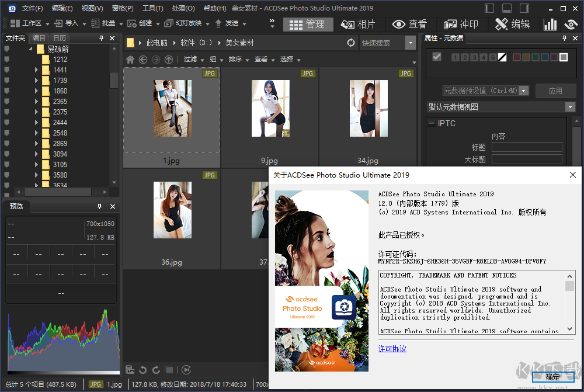Select the 36.jpg thumbnail
This screenshot has height=392, width=584.
point(172,210)
